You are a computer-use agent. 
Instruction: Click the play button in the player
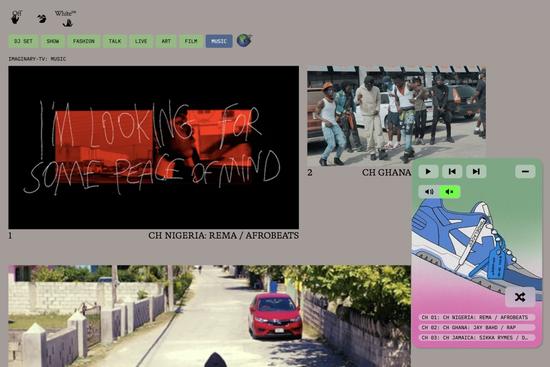click(x=428, y=172)
